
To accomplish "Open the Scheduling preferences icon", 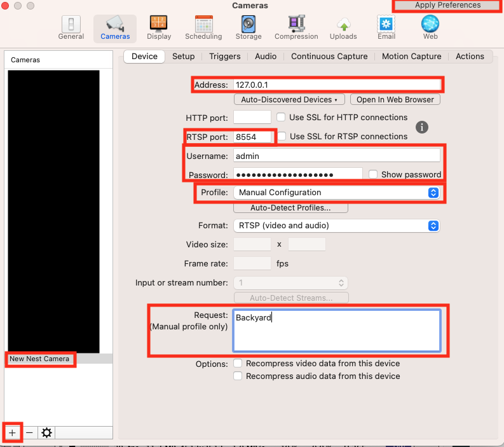I will (203, 27).
